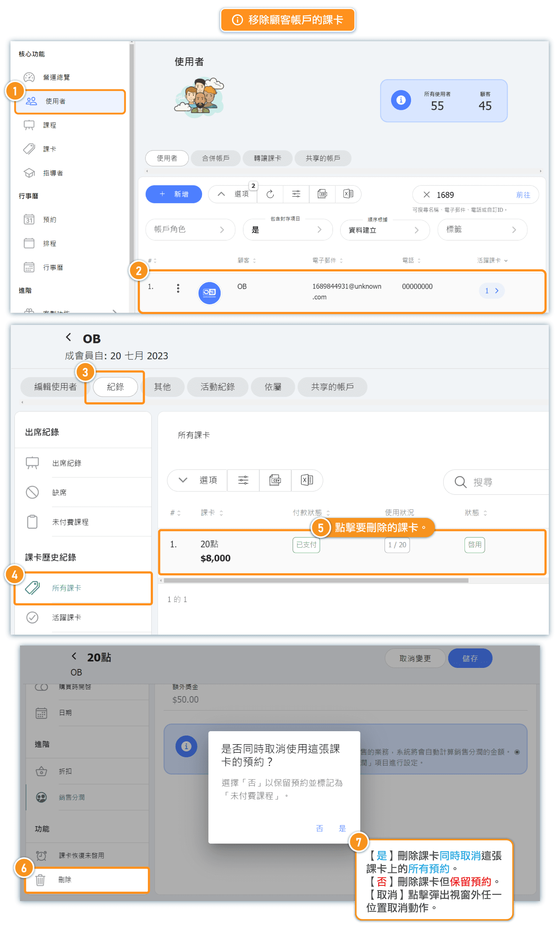560x926 pixels.
Task: Toggle the 購買時開啓 switch
Action: (x=41, y=687)
